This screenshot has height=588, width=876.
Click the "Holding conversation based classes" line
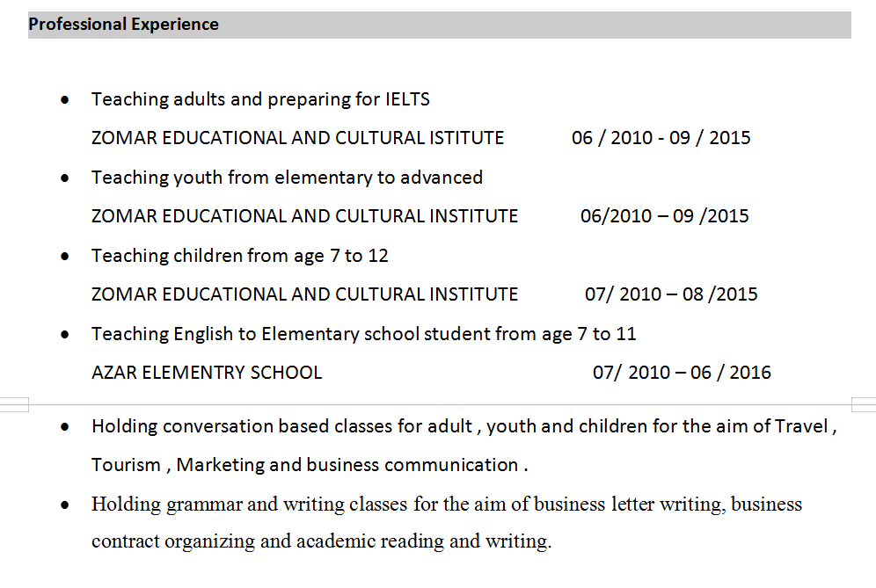click(x=464, y=427)
